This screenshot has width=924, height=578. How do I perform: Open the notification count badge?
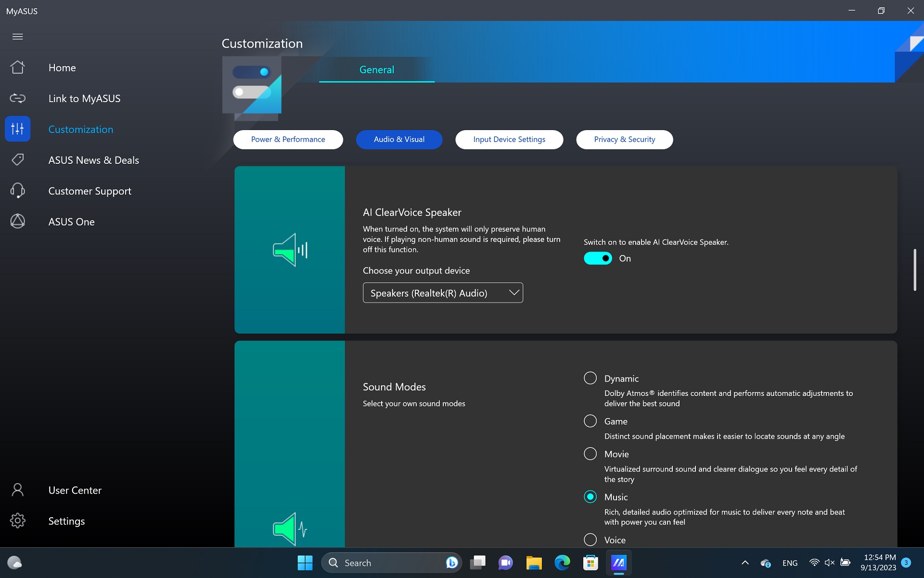(x=906, y=563)
